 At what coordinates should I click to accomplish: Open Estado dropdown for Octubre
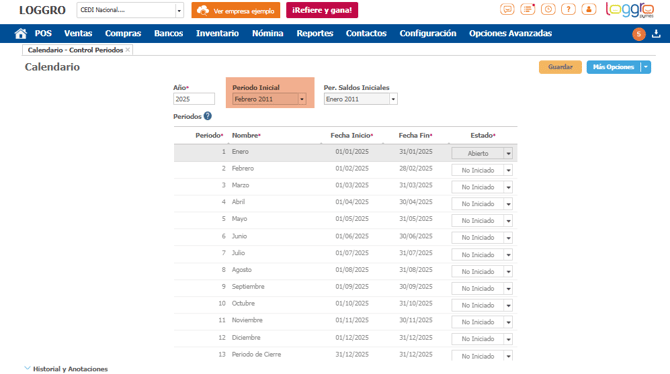(508, 305)
